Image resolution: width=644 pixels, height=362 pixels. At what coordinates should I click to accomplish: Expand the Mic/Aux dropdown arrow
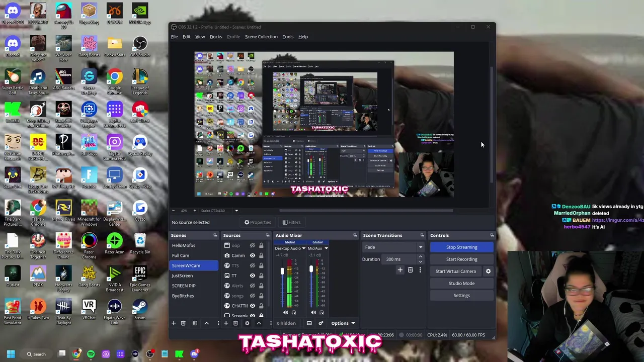tap(326, 248)
